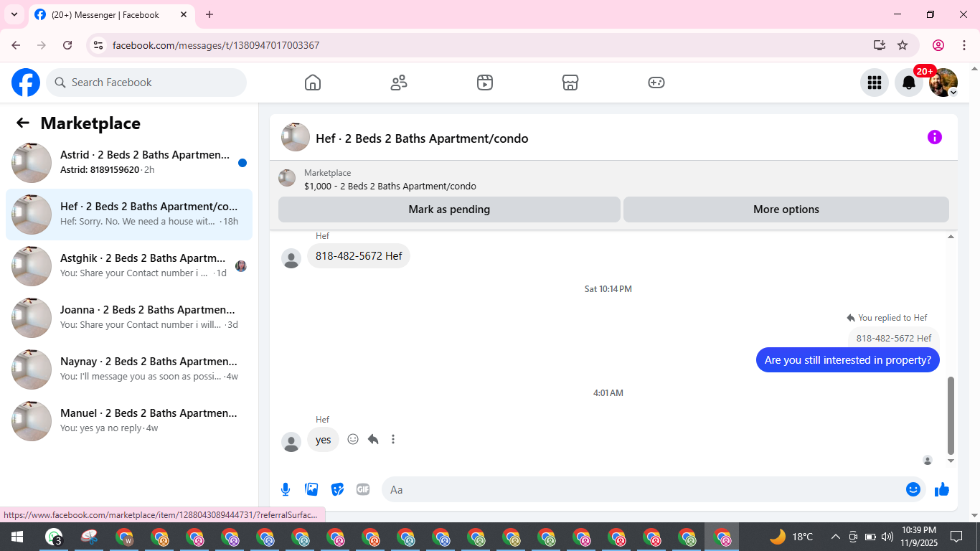Click the "Mark as pending" button
This screenshot has width=980, height=551.
coord(449,209)
